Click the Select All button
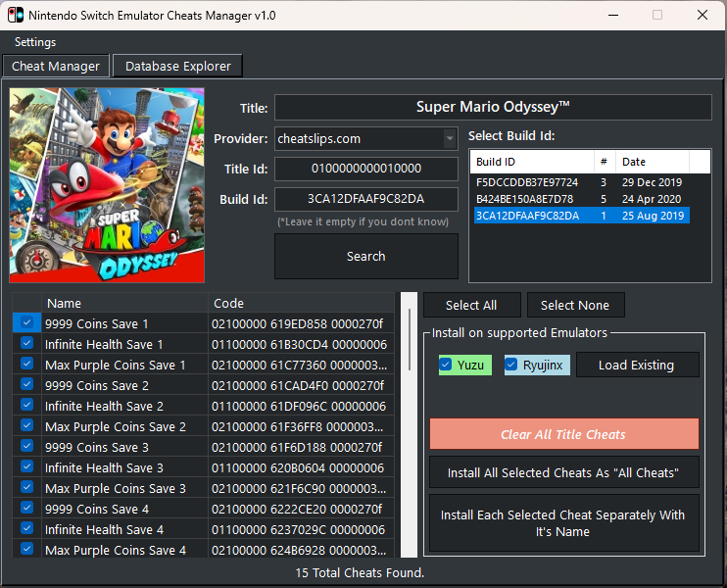The height and width of the screenshot is (588, 727). 471,305
